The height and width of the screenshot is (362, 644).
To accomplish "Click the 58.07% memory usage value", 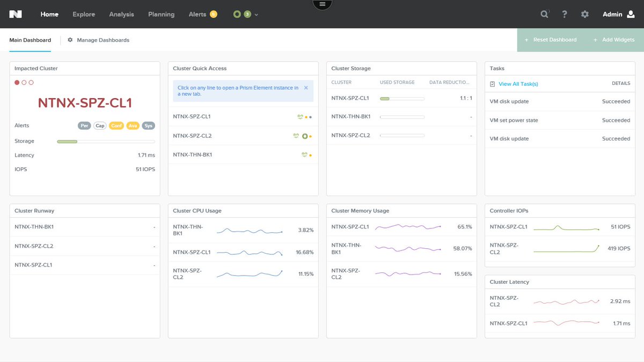I will pyautogui.click(x=463, y=249).
